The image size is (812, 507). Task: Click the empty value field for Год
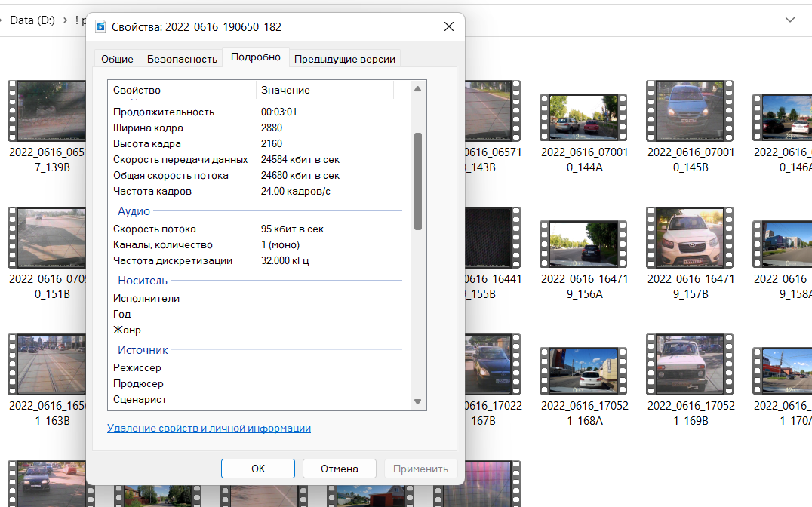[x=324, y=314]
